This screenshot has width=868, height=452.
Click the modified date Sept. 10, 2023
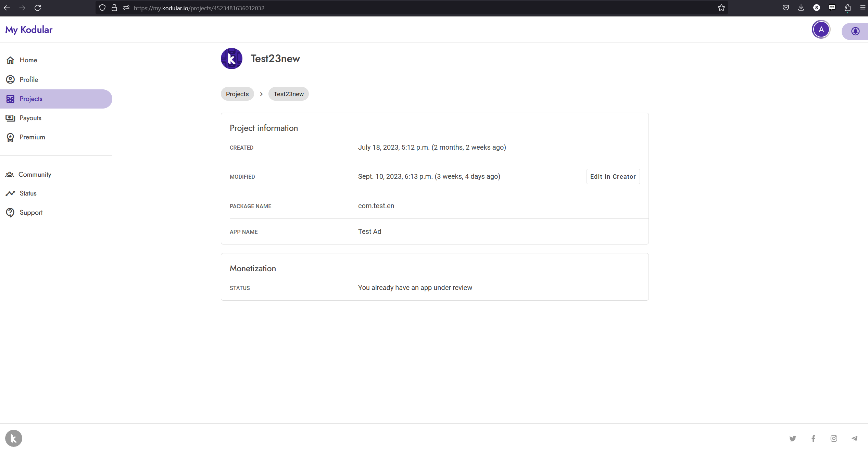(429, 177)
